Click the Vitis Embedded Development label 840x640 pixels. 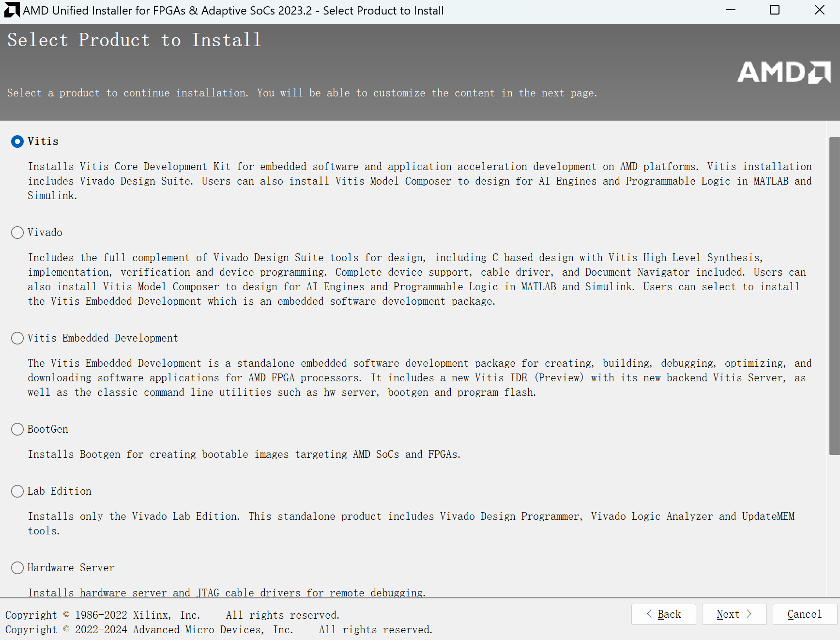103,338
